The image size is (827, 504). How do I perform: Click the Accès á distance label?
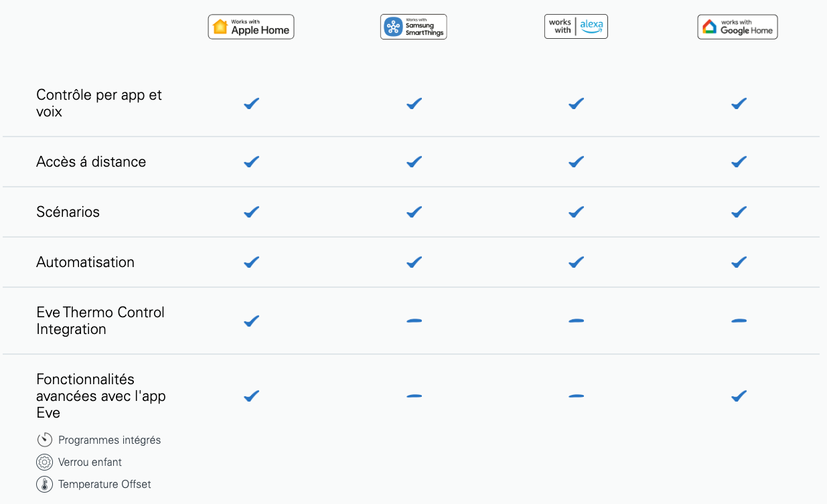[91, 162]
